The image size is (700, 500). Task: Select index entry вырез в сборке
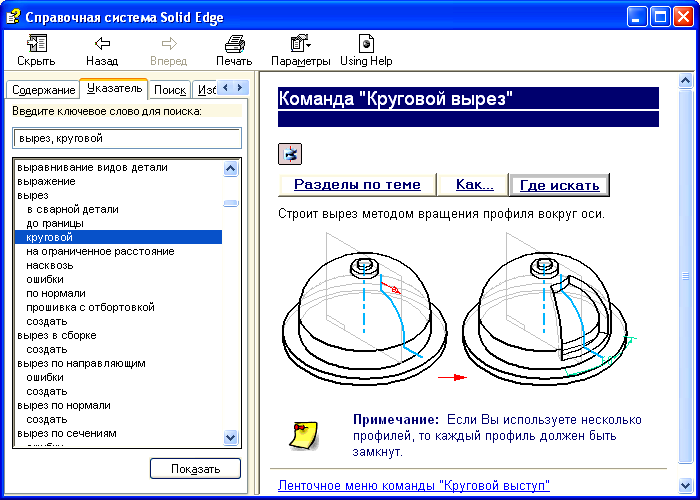pyautogui.click(x=57, y=335)
